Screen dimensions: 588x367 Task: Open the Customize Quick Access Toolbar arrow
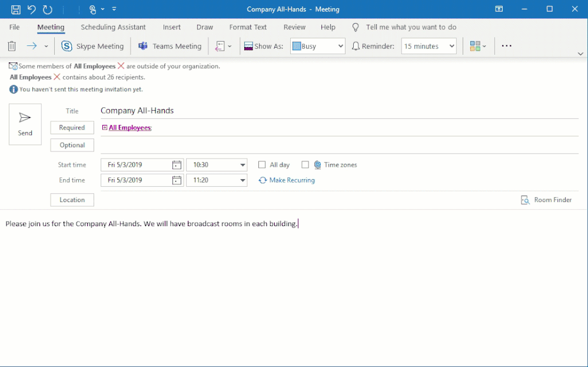[114, 9]
